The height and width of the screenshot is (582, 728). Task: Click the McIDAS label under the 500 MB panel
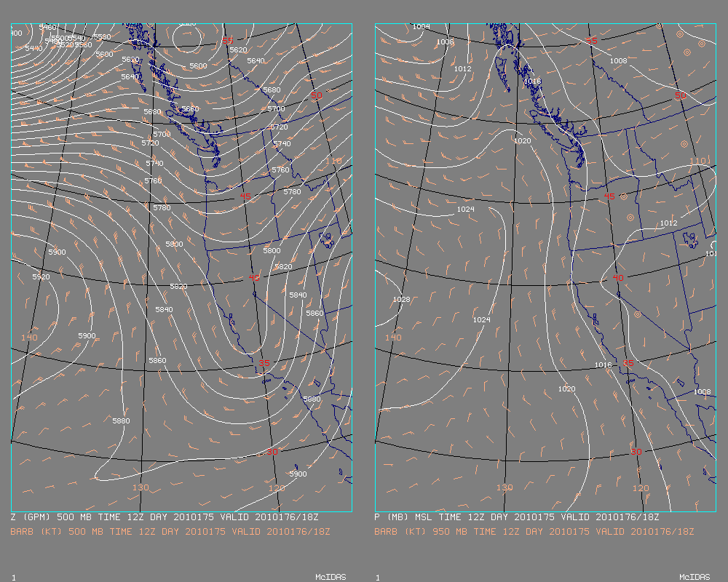click(x=331, y=577)
